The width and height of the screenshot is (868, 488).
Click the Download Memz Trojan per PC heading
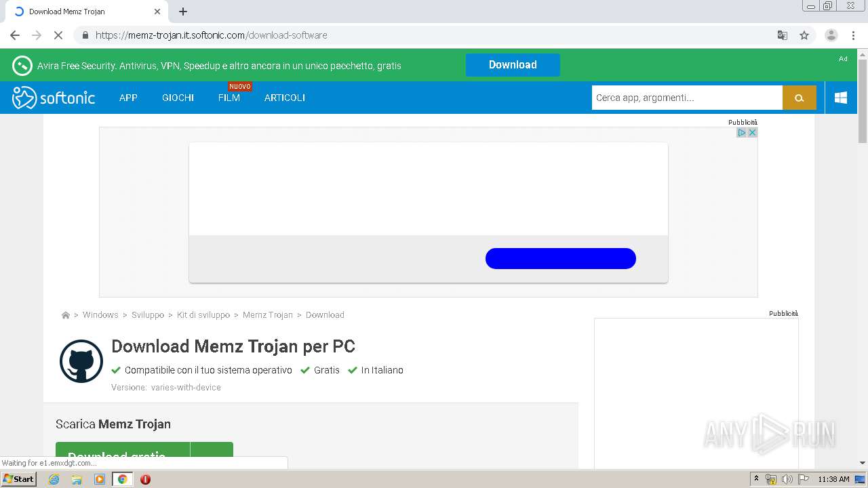233,346
